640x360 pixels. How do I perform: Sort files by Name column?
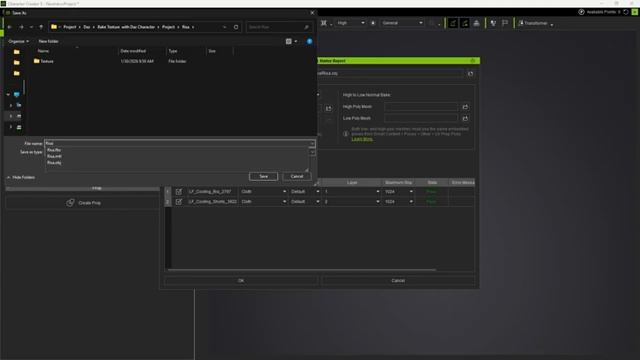43,51
